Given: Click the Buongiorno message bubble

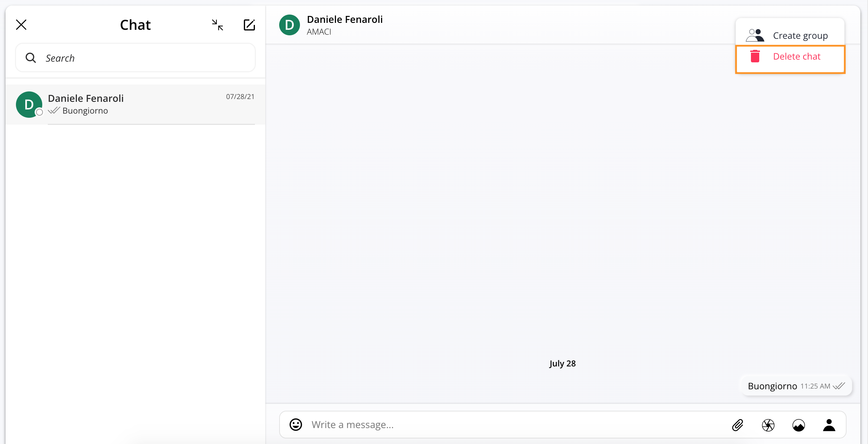Looking at the screenshot, I should pyautogui.click(x=796, y=386).
